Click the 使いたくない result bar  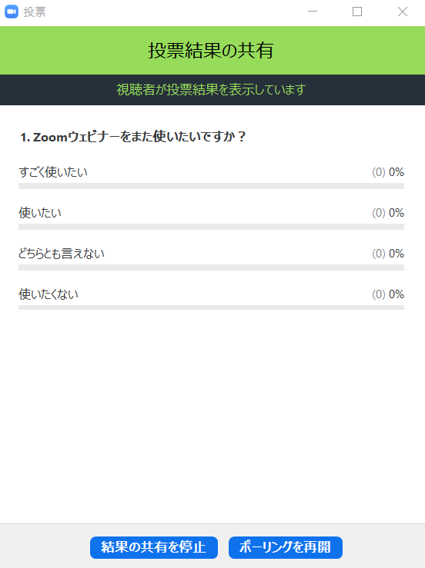(x=211, y=308)
